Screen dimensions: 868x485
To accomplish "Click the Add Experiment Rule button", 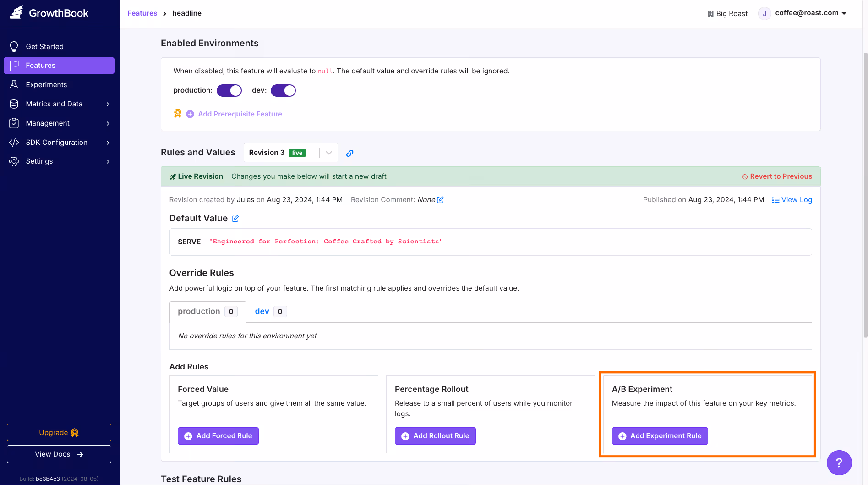I will tap(660, 436).
